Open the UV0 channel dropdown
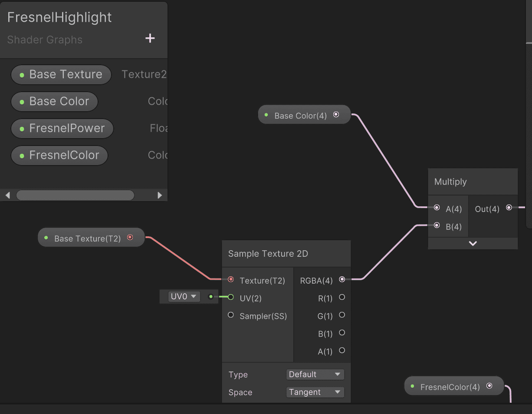The height and width of the screenshot is (414, 532). pyautogui.click(x=184, y=296)
